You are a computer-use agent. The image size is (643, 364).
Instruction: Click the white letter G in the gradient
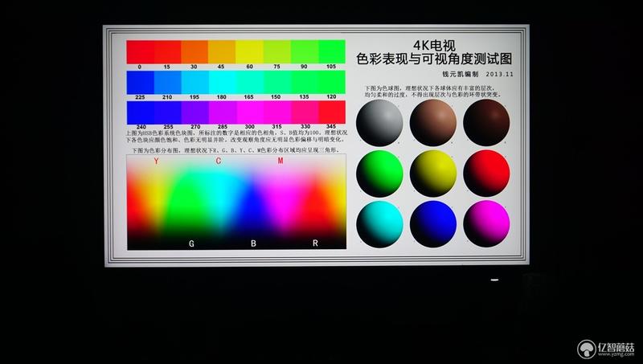(191, 243)
